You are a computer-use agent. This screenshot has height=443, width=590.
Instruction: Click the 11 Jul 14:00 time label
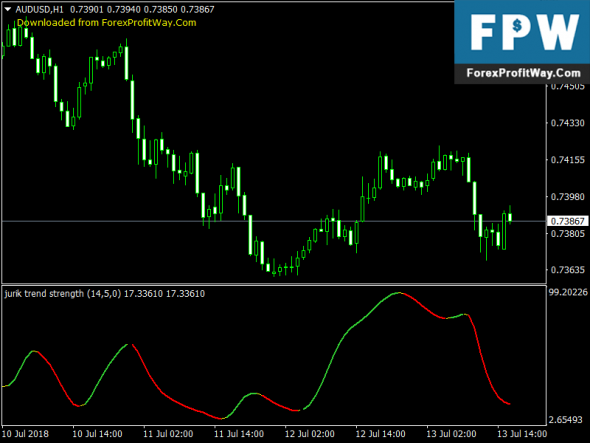239,434
